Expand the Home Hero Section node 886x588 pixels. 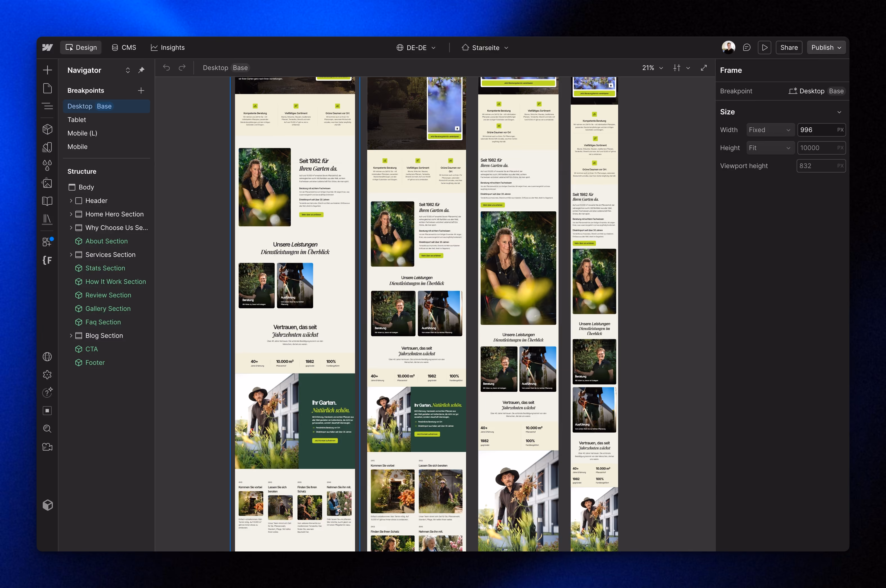click(71, 214)
